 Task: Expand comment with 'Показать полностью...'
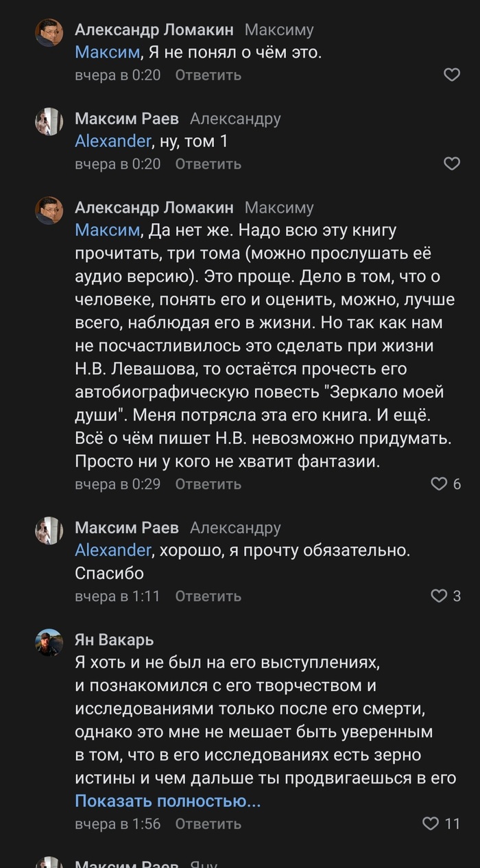tap(167, 801)
